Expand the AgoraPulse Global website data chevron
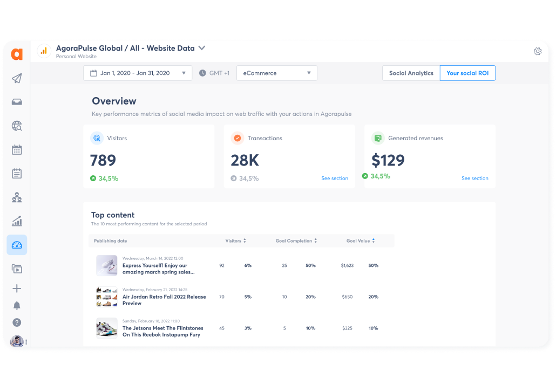 coord(202,48)
